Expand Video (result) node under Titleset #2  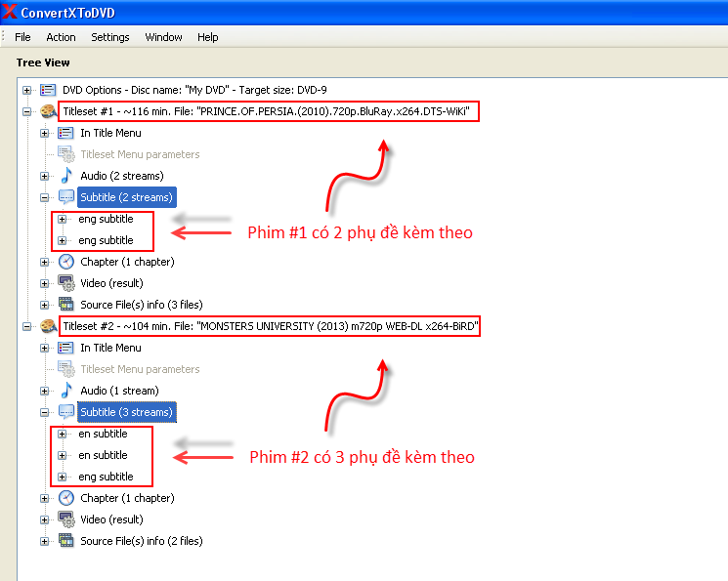pos(45,519)
